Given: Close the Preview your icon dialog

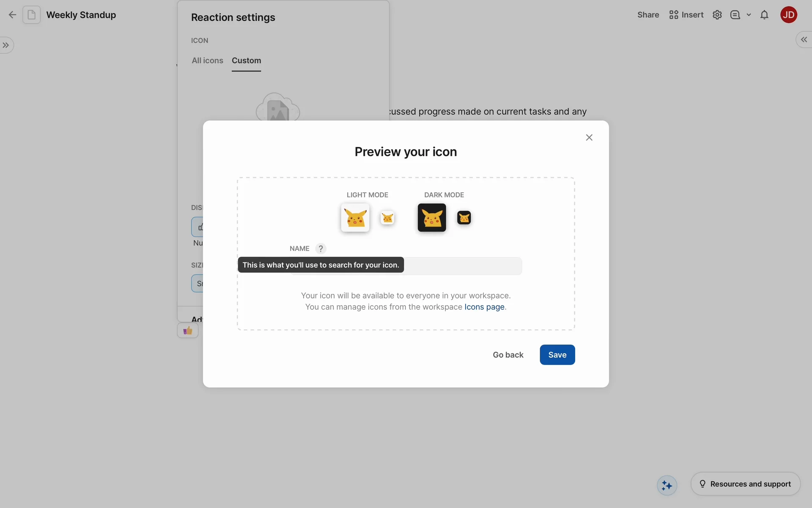Looking at the screenshot, I should tap(589, 138).
